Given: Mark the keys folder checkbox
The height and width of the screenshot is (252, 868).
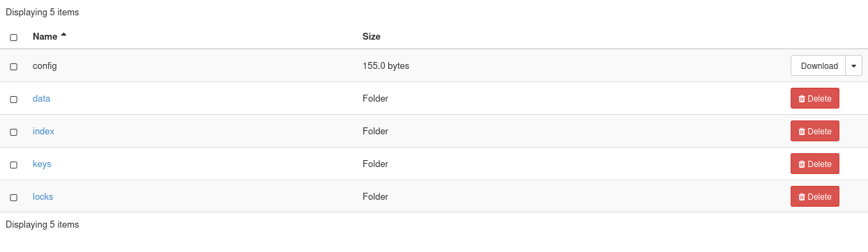Looking at the screenshot, I should pos(13,164).
